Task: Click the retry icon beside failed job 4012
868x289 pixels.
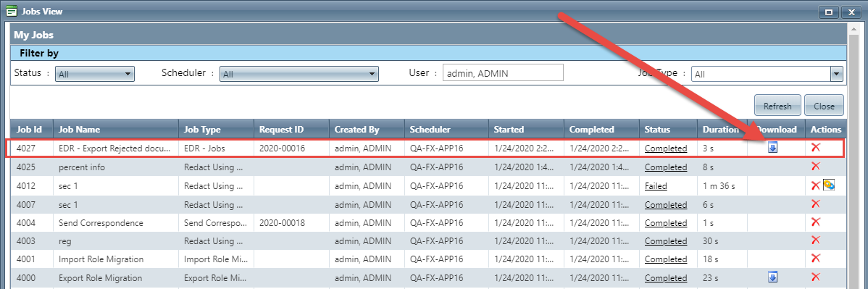Action: pos(829,185)
